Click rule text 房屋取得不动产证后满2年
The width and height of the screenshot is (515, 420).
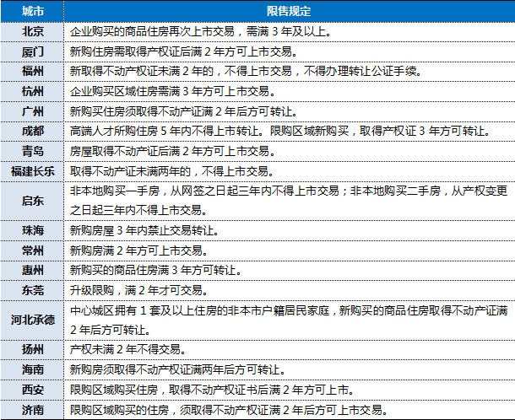(130, 151)
